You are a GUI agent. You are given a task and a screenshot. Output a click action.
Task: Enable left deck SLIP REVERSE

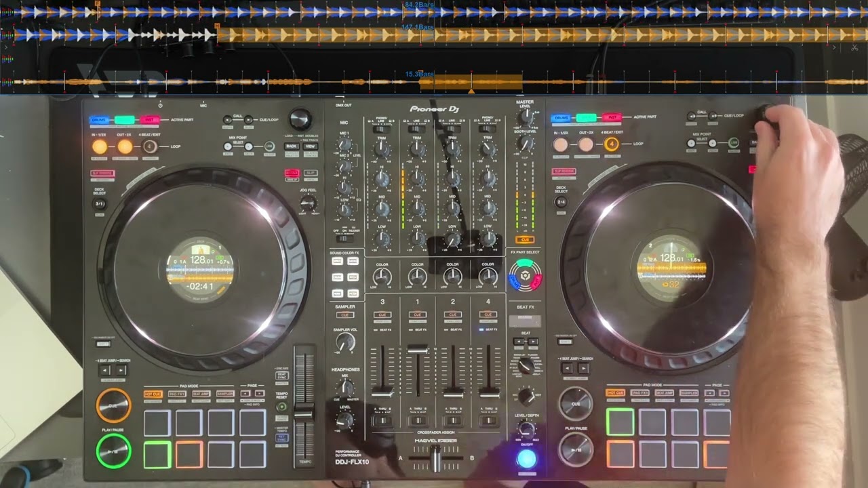(102, 174)
